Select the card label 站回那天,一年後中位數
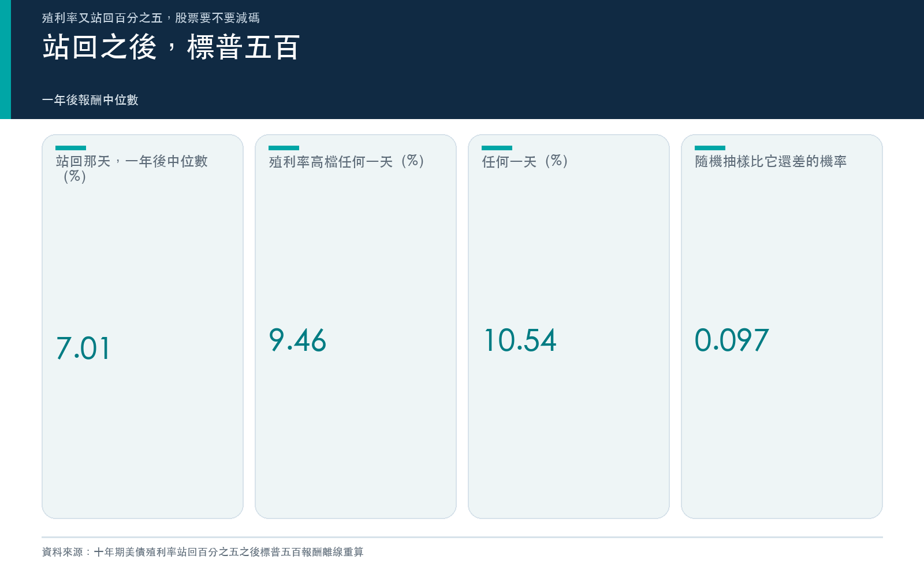The height and width of the screenshot is (578, 924). pos(132,168)
